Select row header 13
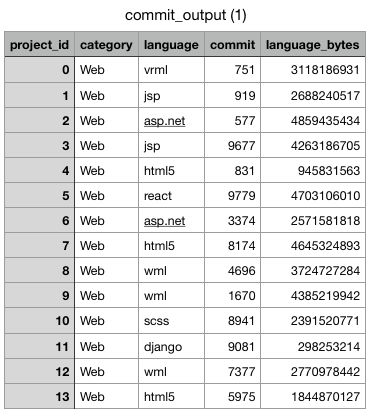Screen dimensions: 367x409 pyautogui.click(x=39, y=396)
